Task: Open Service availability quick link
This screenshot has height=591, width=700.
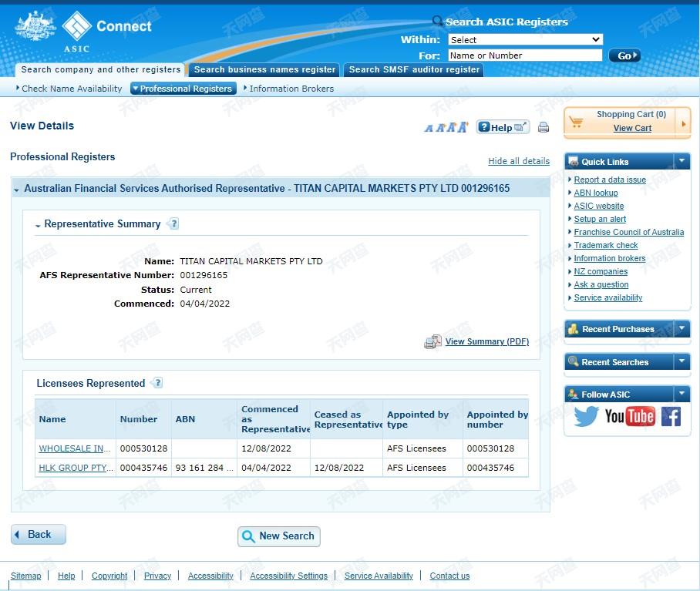Action: tap(608, 297)
